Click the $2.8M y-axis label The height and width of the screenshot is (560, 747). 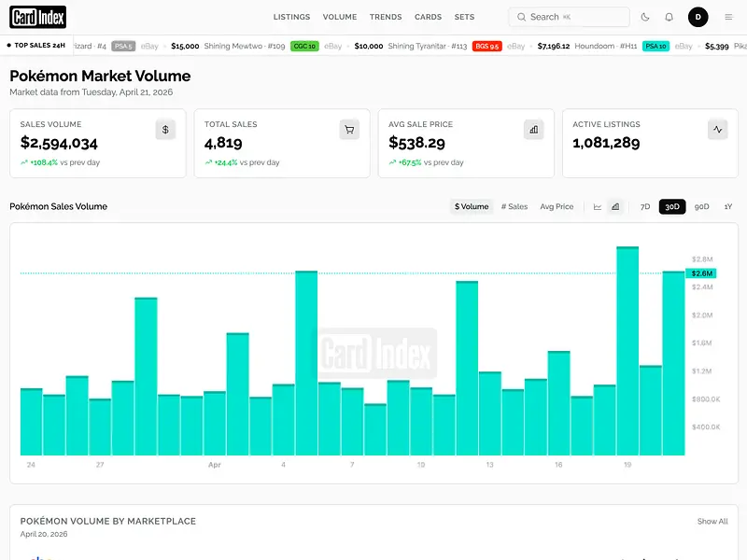pyautogui.click(x=702, y=259)
